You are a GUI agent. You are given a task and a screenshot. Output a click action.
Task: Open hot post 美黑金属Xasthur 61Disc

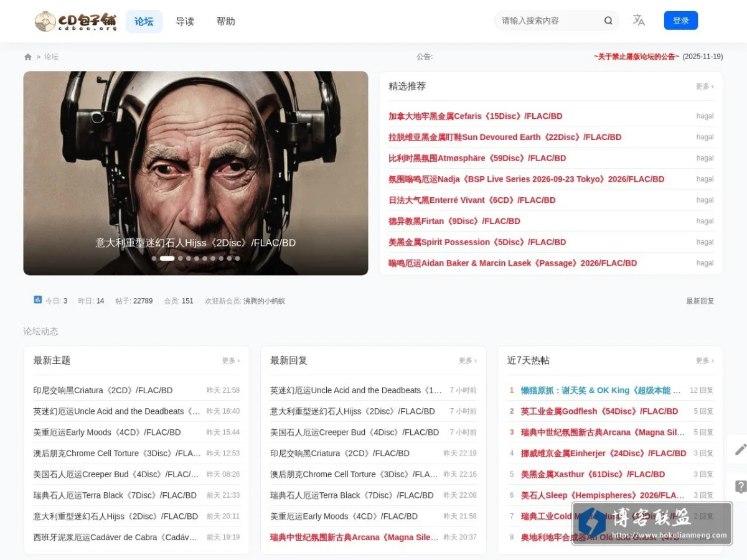pyautogui.click(x=593, y=474)
